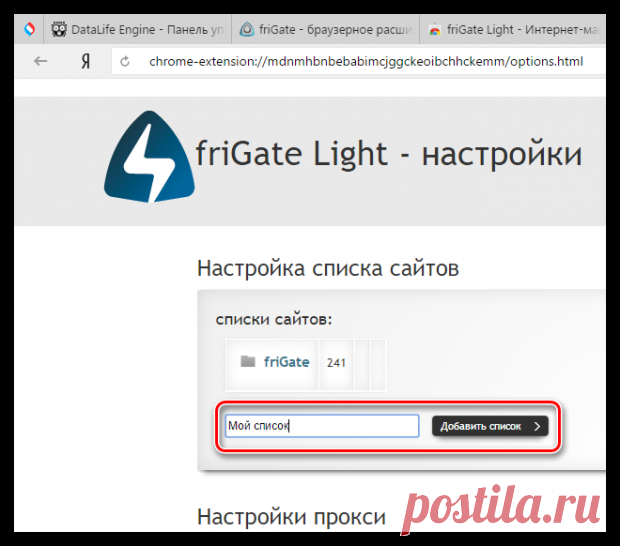The width and height of the screenshot is (620, 546).
Task: Reload the page with the refresh icon
Action: [x=125, y=61]
